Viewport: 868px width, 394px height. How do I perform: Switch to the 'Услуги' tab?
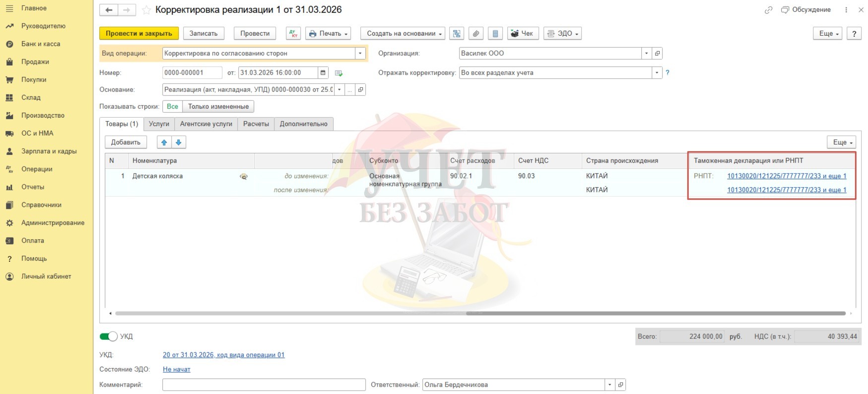(159, 124)
